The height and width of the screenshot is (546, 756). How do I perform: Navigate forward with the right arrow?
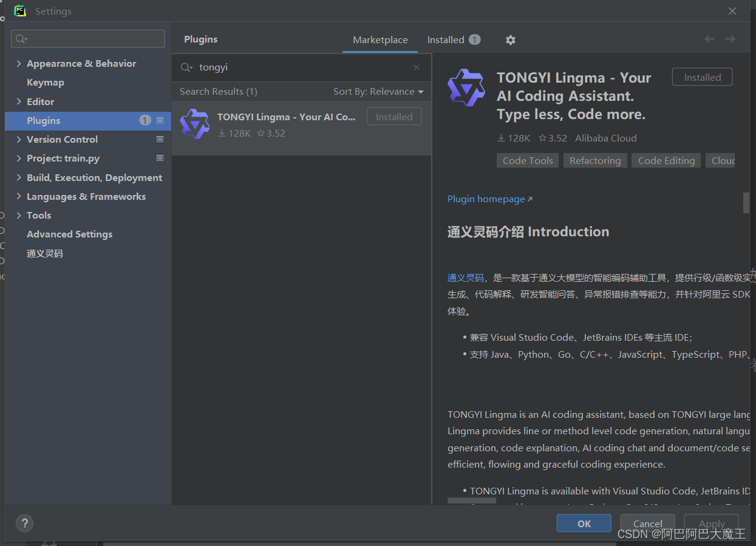[x=730, y=39]
